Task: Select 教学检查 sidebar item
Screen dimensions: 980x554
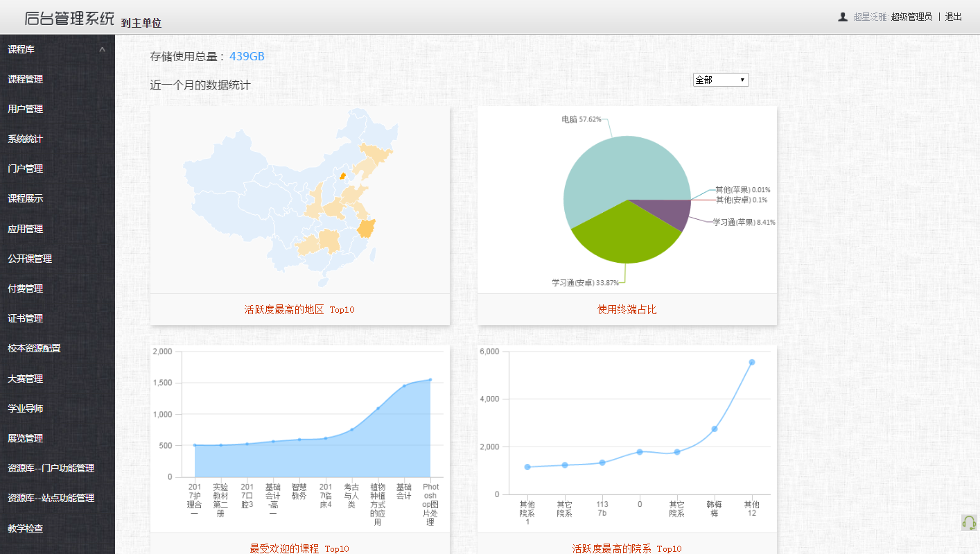Action: coord(26,528)
